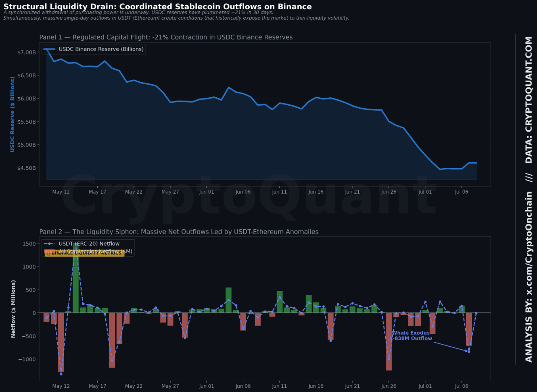Click the '$6.50B' y-axis tick label
Viewport: 537px width, 392px height.
27,75
